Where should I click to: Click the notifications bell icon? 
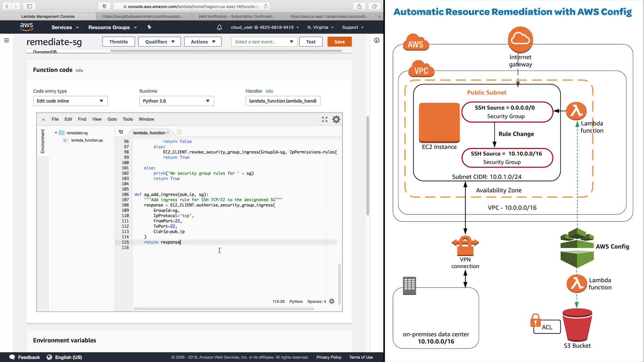click(x=219, y=27)
